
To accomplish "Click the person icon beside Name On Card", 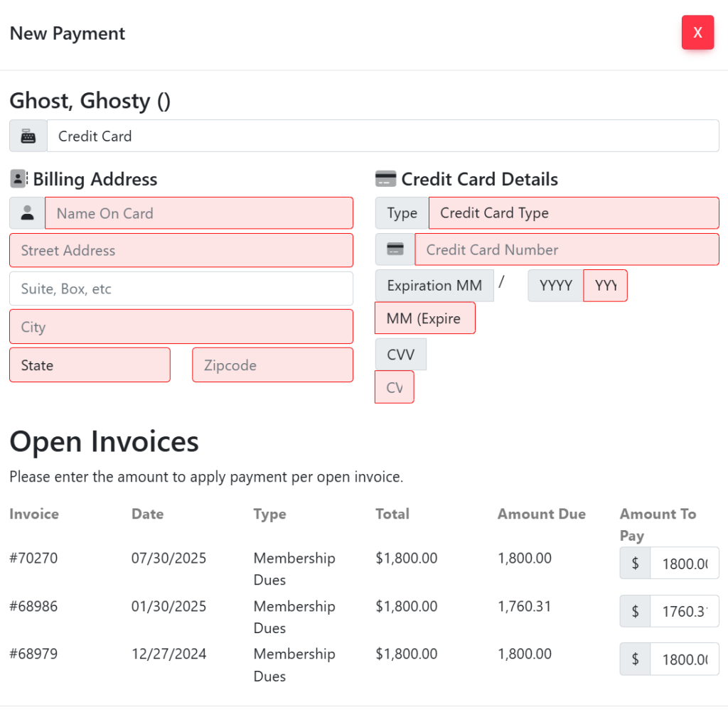I will tap(28, 212).
